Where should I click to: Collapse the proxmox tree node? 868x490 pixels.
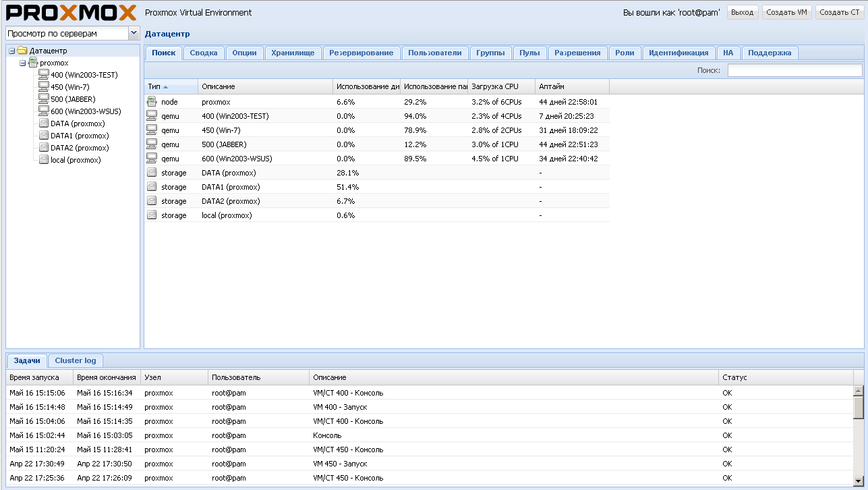[x=22, y=63]
